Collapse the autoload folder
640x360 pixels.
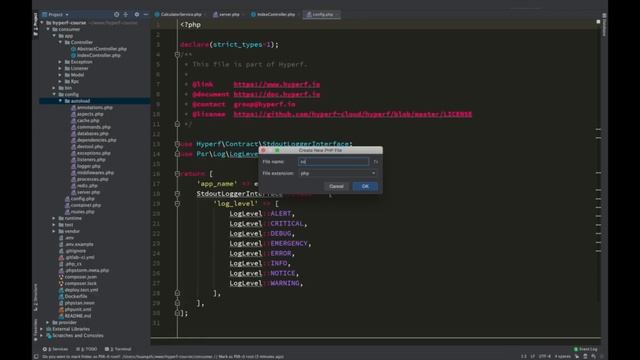point(60,101)
